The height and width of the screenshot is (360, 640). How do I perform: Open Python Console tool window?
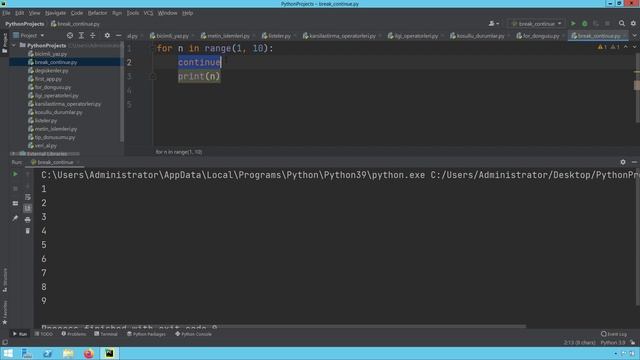(193, 334)
